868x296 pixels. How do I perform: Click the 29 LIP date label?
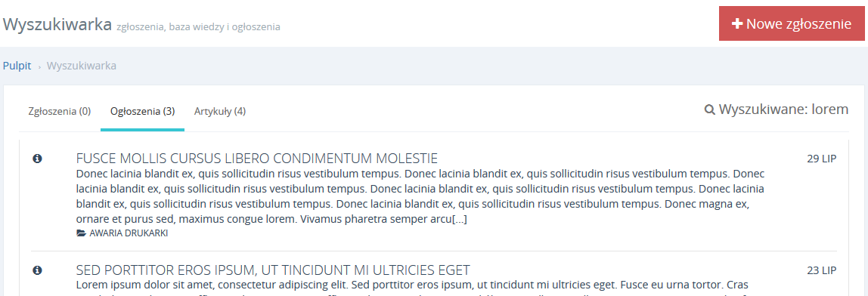tap(821, 159)
